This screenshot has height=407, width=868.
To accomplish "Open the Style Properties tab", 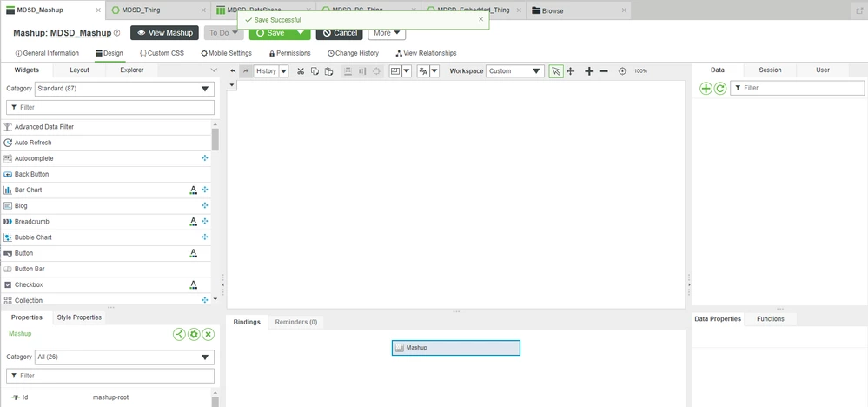I will [79, 317].
